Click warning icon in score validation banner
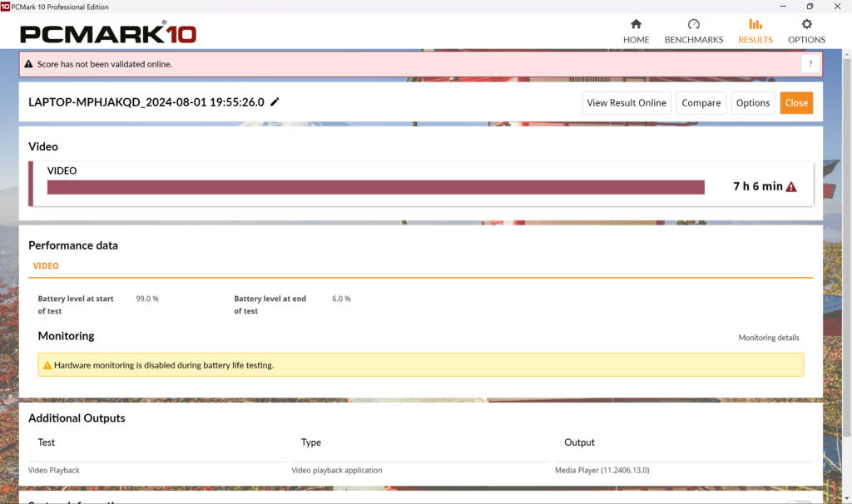852x504 pixels. 29,64
